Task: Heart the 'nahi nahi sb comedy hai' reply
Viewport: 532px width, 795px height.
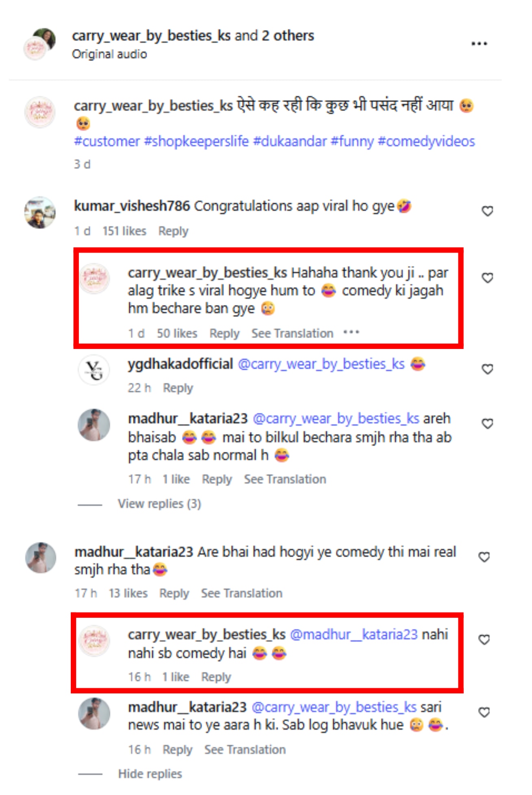Action: click(x=484, y=640)
